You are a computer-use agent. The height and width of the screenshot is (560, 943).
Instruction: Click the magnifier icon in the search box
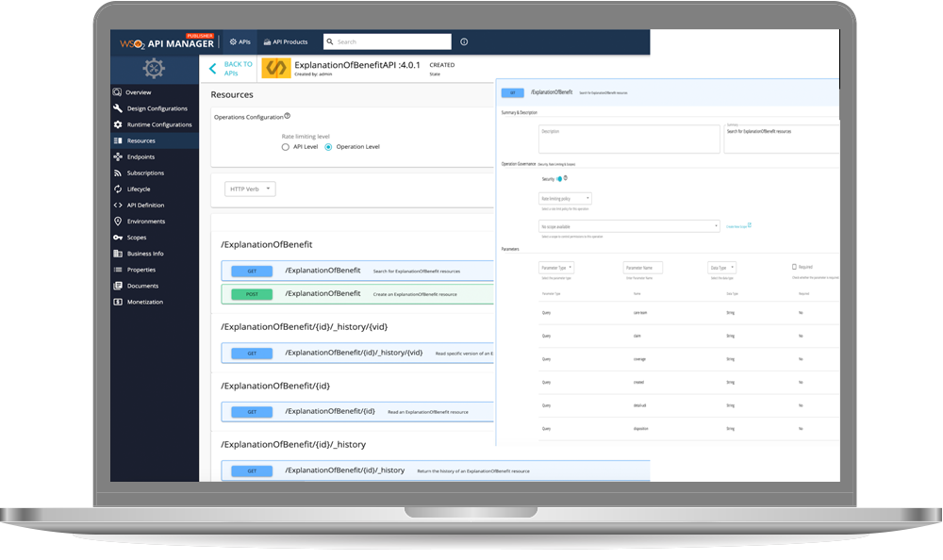329,41
